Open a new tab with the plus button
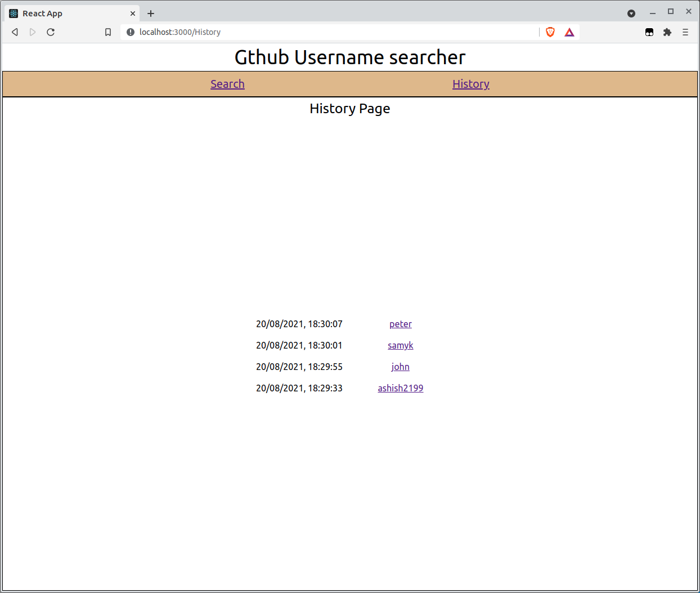The image size is (700, 593). [x=151, y=14]
